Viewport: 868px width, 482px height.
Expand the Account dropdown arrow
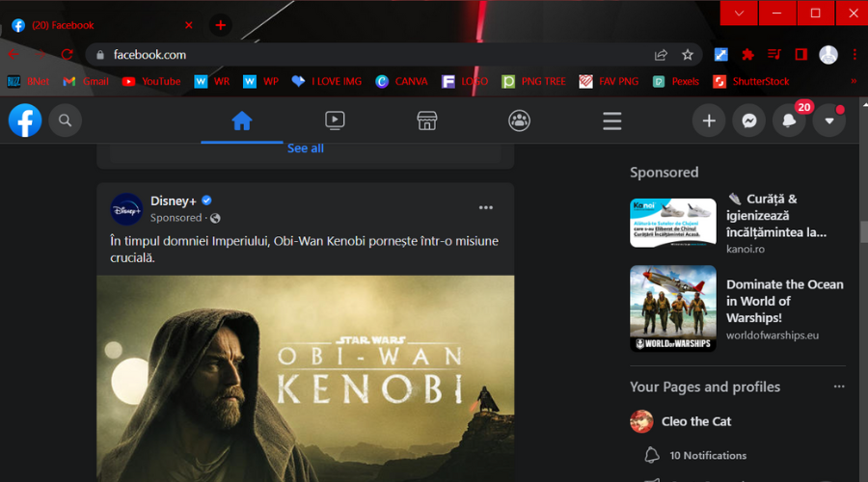click(x=829, y=120)
